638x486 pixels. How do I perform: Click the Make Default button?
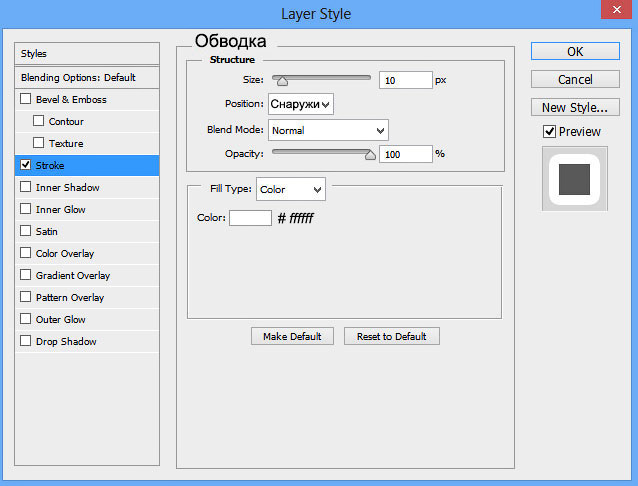coord(292,336)
